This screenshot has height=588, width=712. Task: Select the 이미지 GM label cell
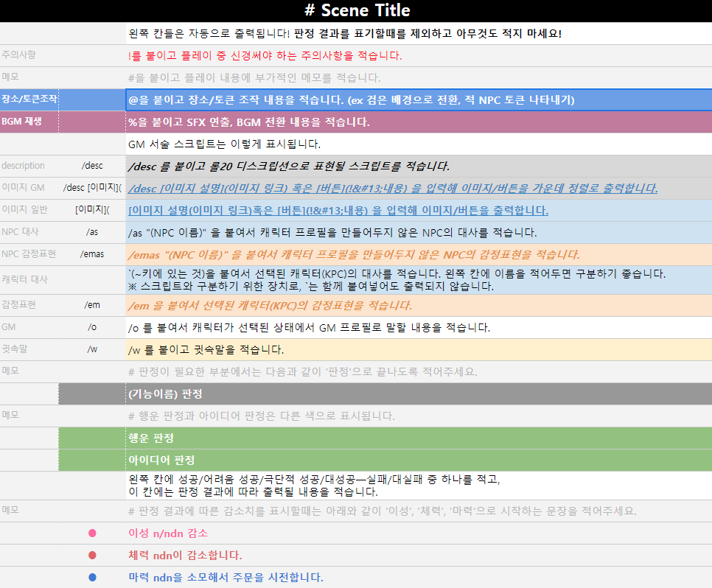[x=29, y=188]
